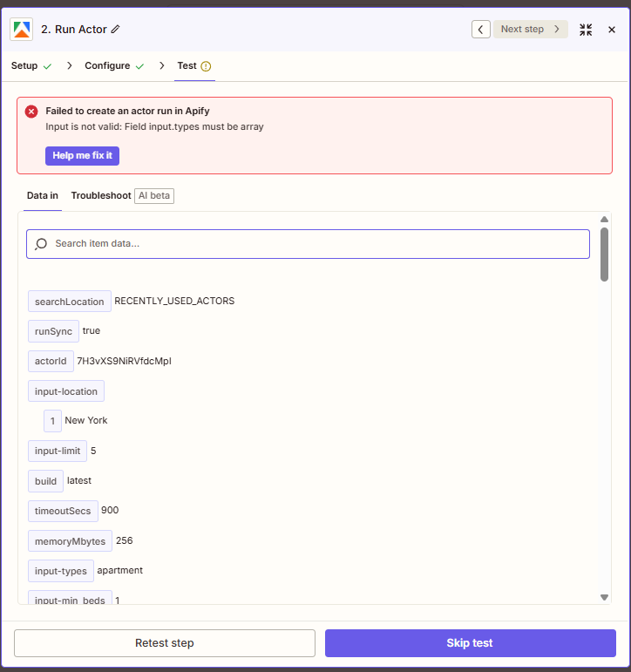Click the Skip test button
The image size is (631, 672).
tap(470, 643)
